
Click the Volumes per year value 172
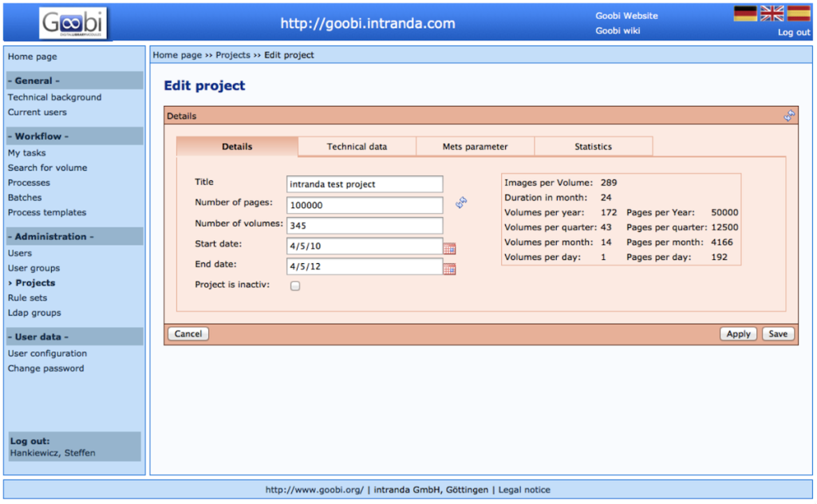[609, 212]
